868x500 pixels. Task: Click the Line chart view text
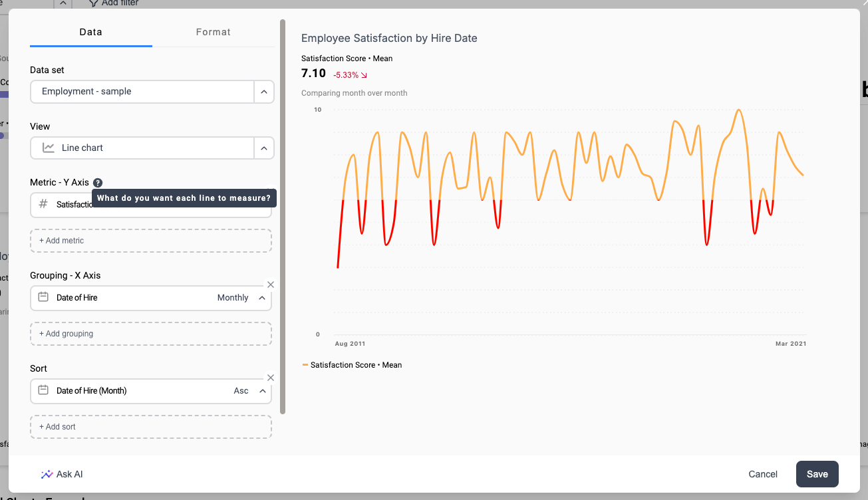[82, 148]
